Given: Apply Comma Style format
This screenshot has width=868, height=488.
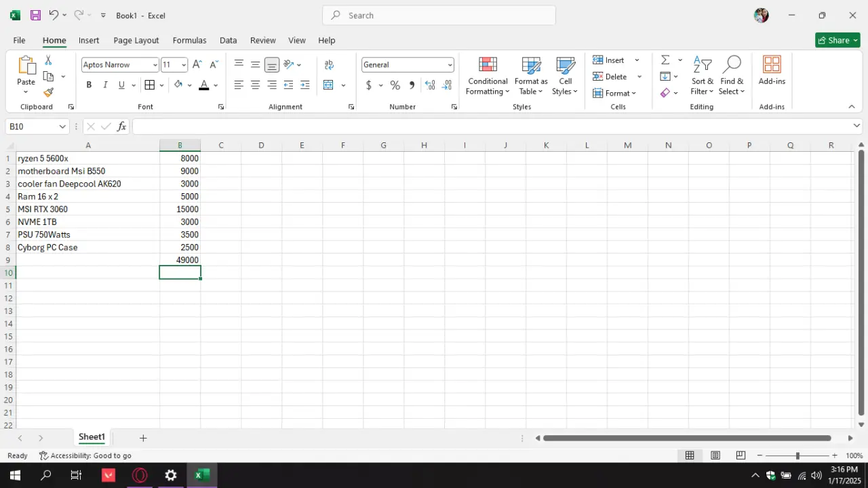Looking at the screenshot, I should pos(412,85).
